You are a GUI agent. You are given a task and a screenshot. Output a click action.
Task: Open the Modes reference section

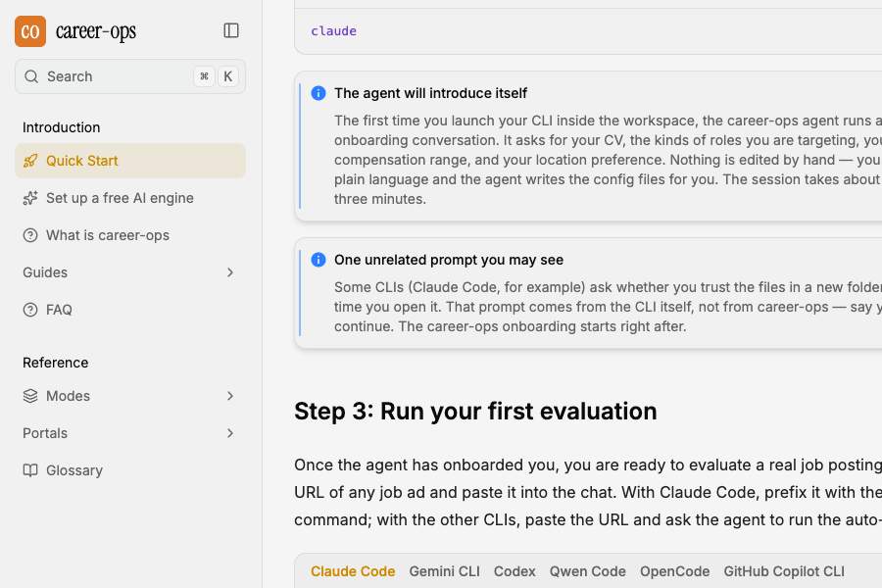(x=130, y=396)
